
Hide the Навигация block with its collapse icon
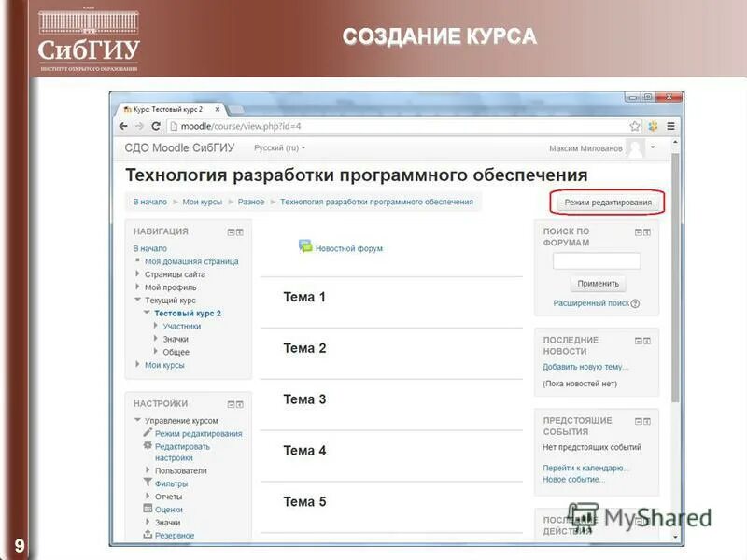pyautogui.click(x=231, y=232)
